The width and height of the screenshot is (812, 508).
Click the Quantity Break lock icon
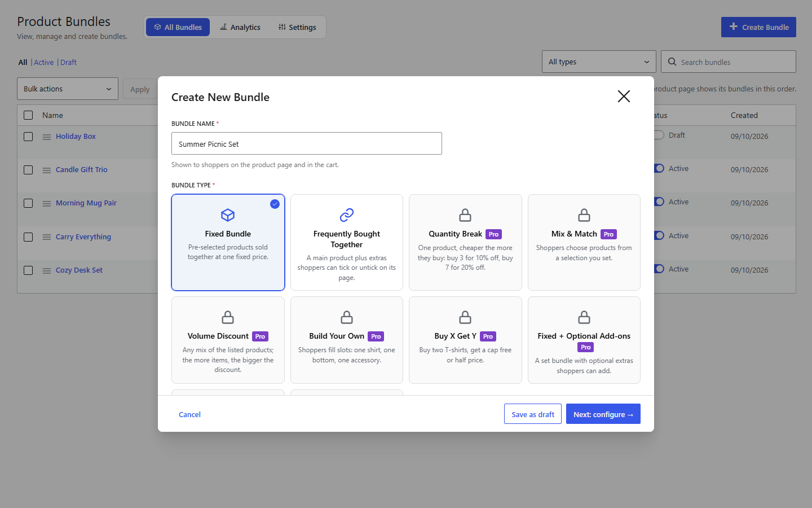pos(465,215)
